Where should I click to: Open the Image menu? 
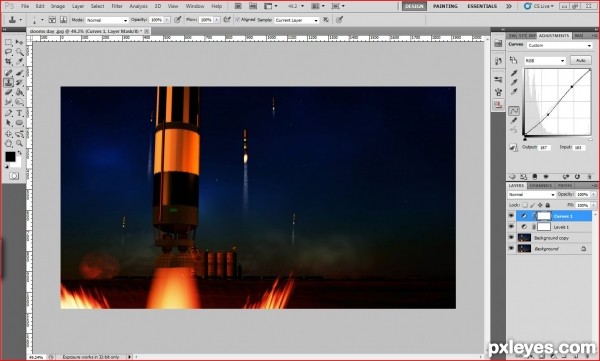(58, 6)
